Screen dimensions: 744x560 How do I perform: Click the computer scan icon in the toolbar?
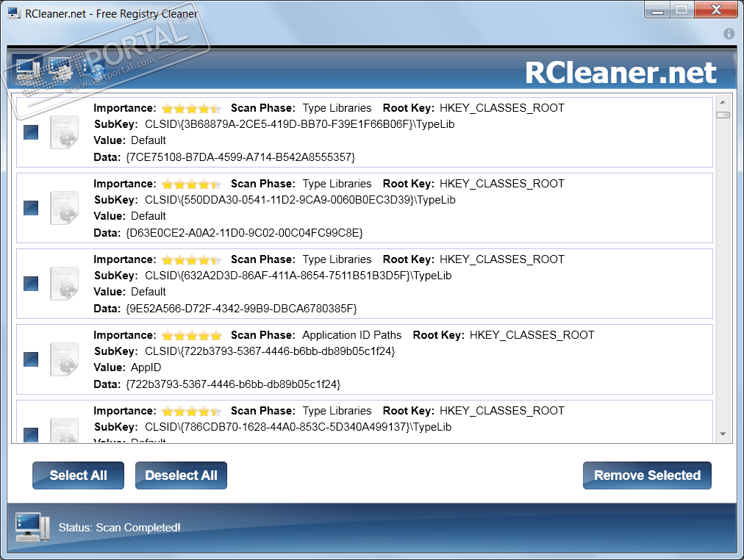[x=27, y=70]
